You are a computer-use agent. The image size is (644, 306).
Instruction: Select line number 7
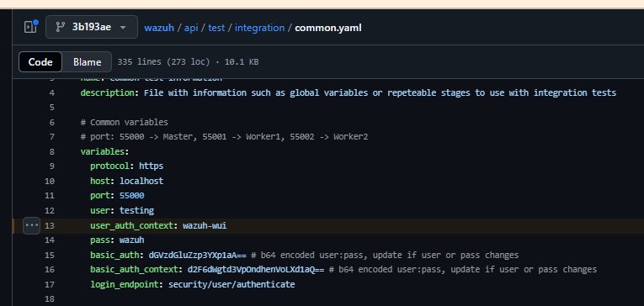(51, 137)
